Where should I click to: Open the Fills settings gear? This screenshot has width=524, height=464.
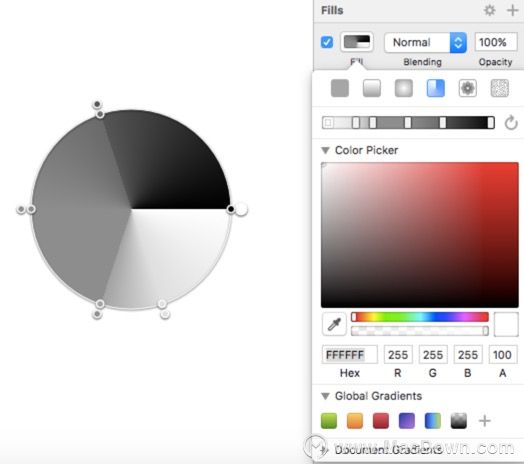pos(490,10)
